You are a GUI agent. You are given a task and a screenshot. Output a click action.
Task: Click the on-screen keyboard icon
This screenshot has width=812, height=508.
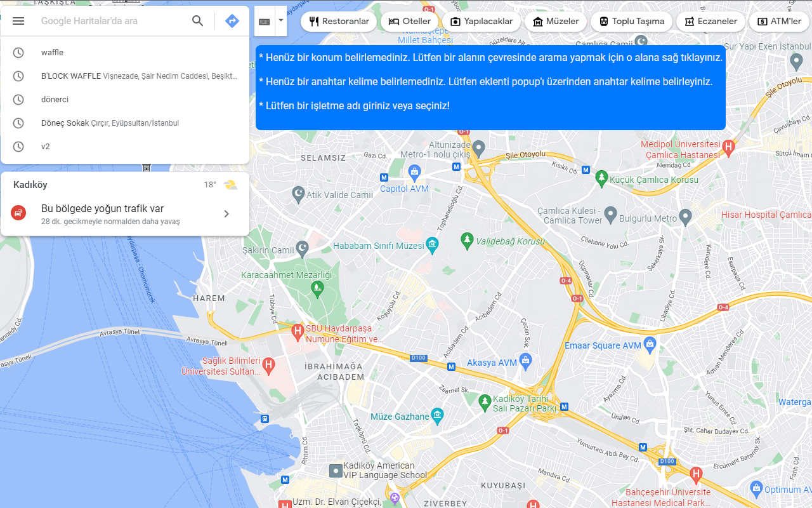[264, 21]
